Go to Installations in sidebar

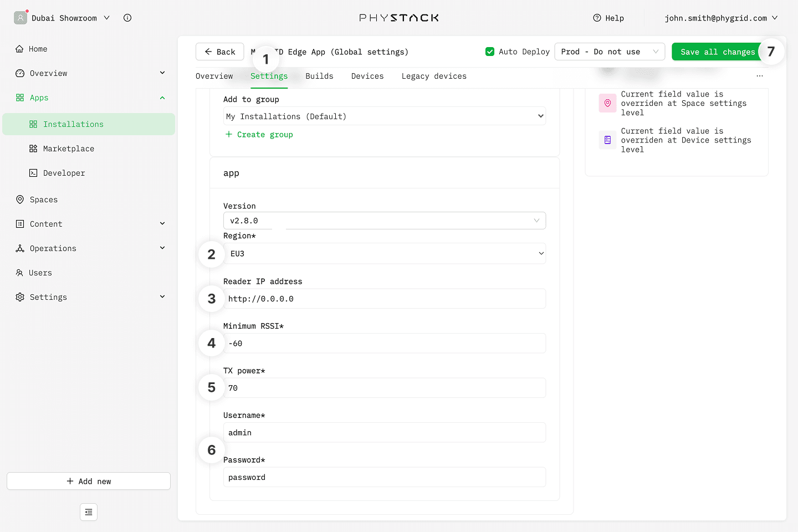89,124
